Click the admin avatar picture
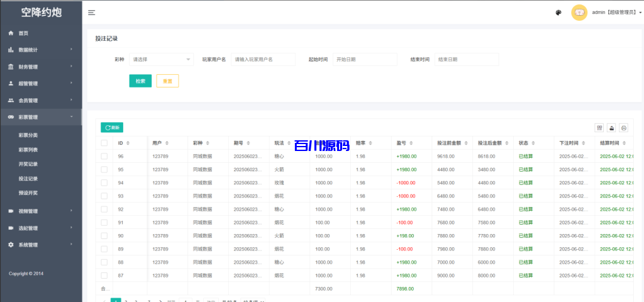 [x=579, y=13]
